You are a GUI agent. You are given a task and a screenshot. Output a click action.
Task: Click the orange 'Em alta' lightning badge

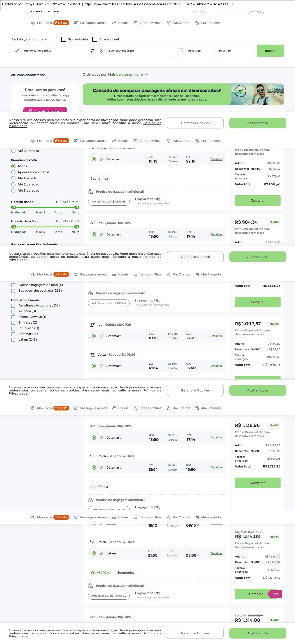61,23
